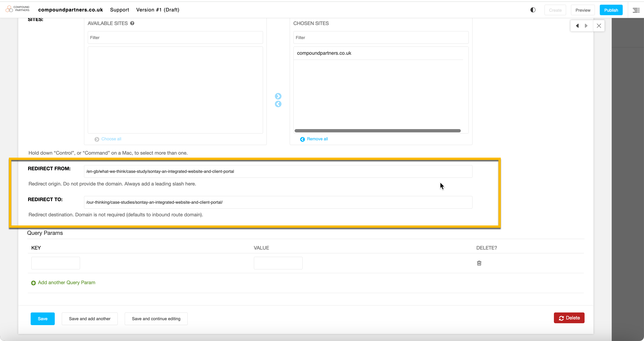Click the Redirect From input field
This screenshot has width=644, height=341.
[278, 171]
